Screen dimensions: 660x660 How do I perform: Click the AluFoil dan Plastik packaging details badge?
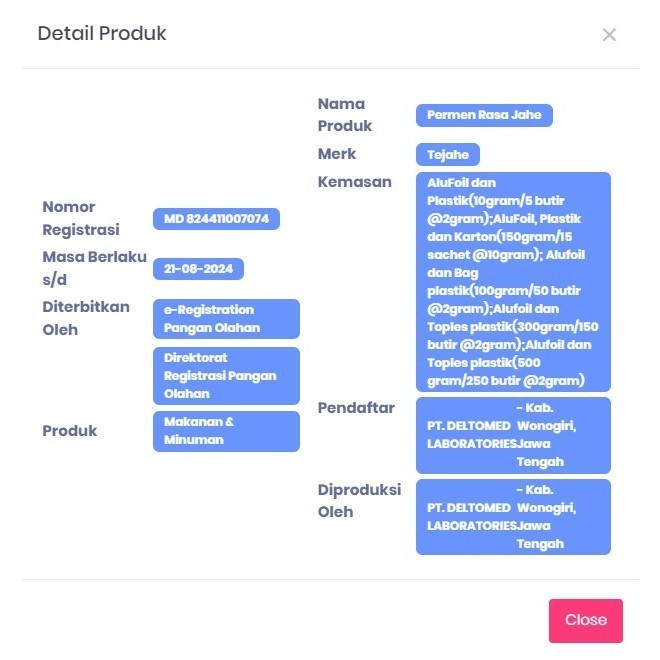coord(513,282)
